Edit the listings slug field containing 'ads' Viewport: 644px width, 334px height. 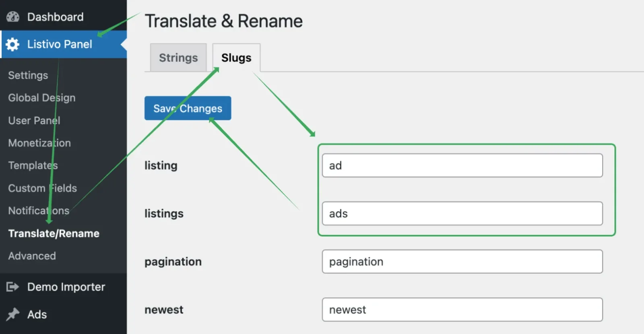[x=462, y=213]
